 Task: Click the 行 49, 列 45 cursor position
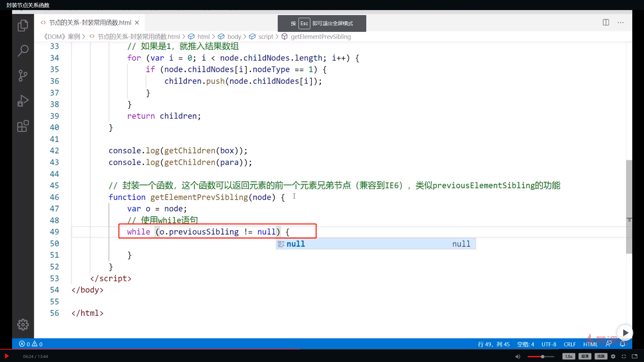coord(493,344)
